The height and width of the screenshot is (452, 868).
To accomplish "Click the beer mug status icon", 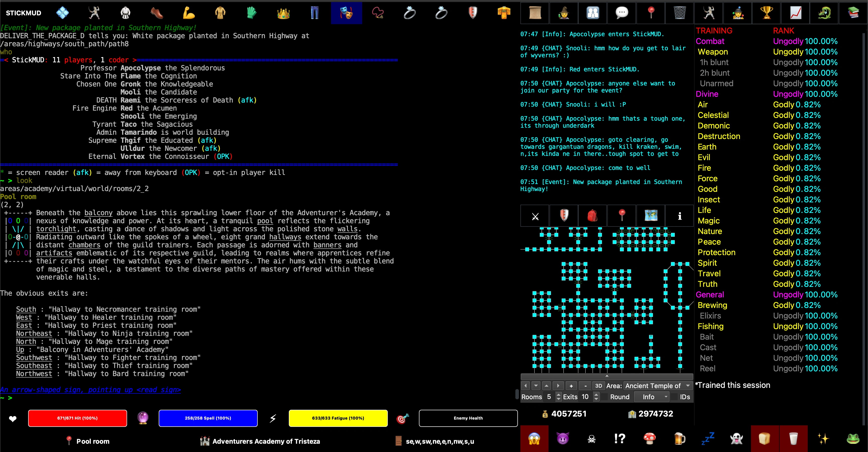I will (679, 438).
